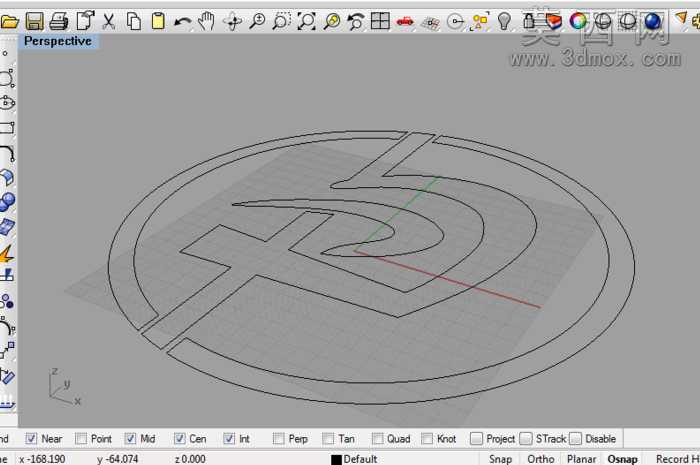
Task: Select the blue mesh surface tool
Action: [x=7, y=227]
